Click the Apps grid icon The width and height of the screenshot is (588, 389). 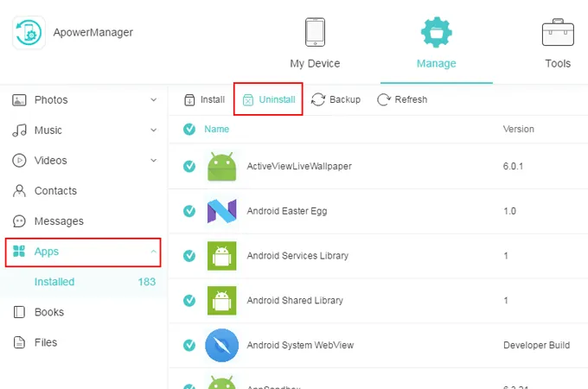tap(19, 251)
